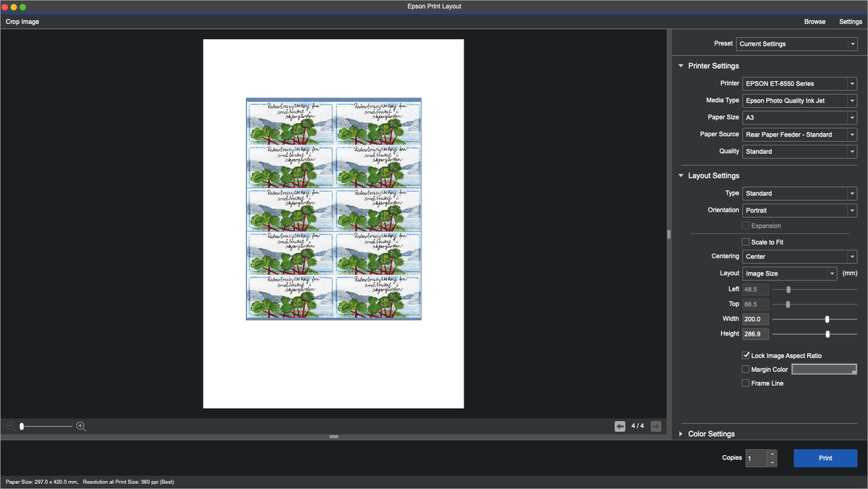
Task: Uncheck Lock Image Aspect Ratio
Action: 746,355
